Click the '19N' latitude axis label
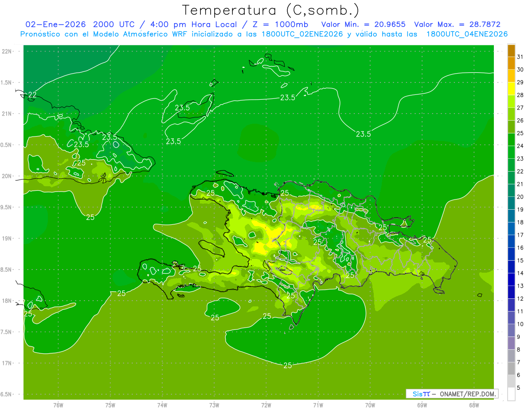532x411 pixels. pyautogui.click(x=7, y=239)
